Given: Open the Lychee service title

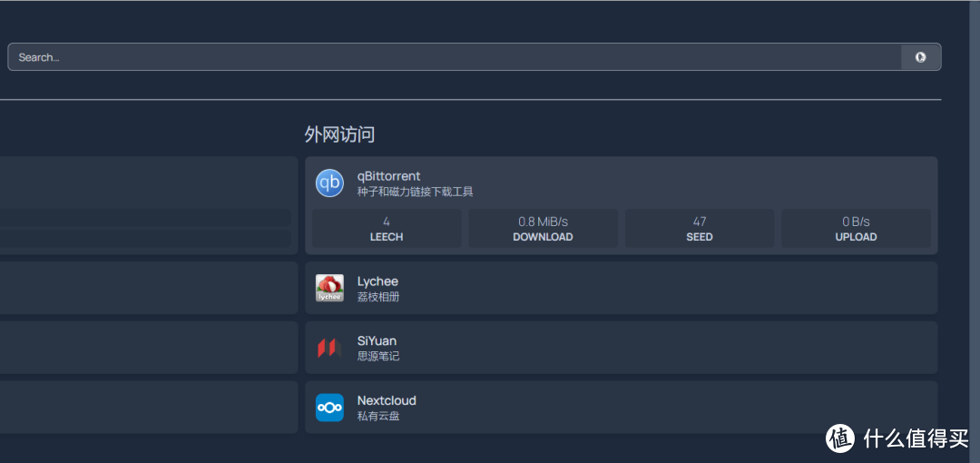Looking at the screenshot, I should pos(377,281).
